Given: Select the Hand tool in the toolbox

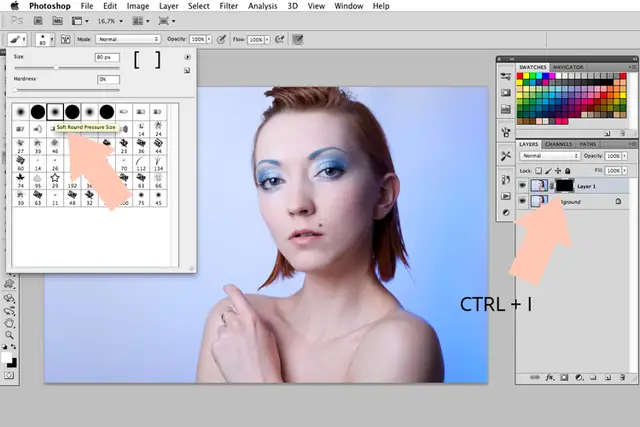Looking at the screenshot, I should (x=10, y=324).
